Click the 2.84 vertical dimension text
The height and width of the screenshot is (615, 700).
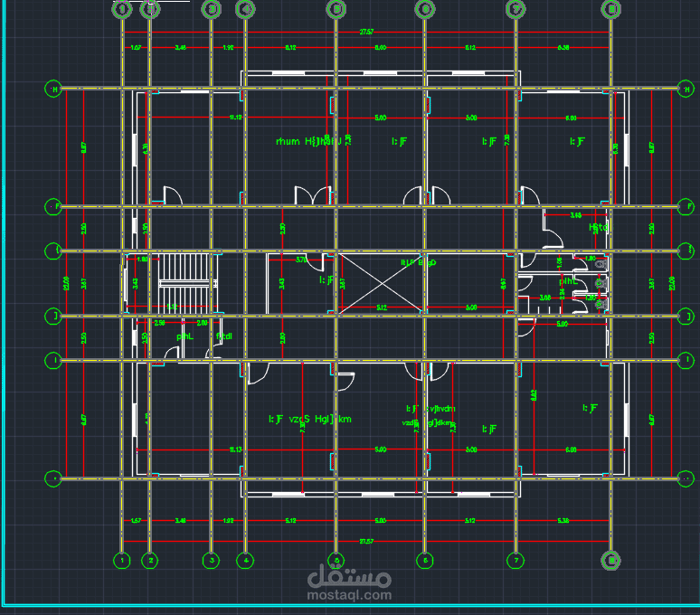tap(562, 293)
